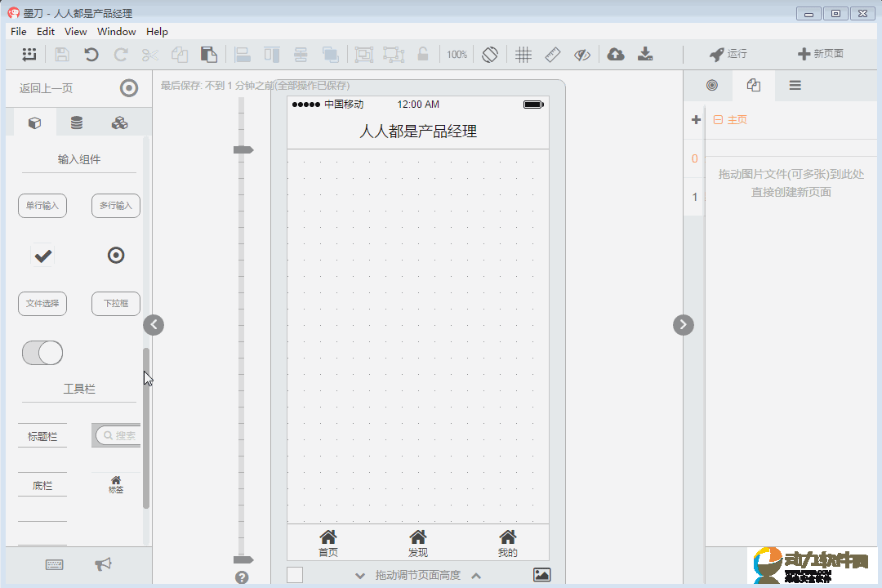Screen dimensions: 882x588
Task: Click the align top icon
Action: click(272, 55)
